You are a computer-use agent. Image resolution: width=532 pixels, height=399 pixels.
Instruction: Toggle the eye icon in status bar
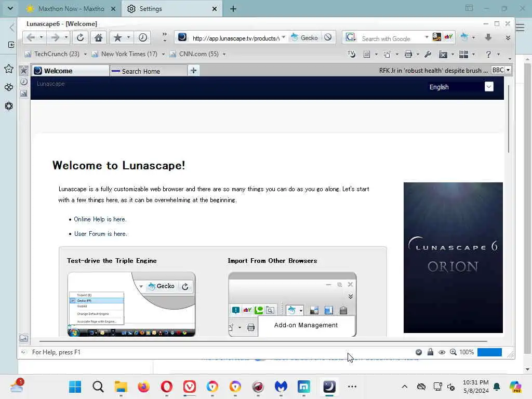click(442, 352)
